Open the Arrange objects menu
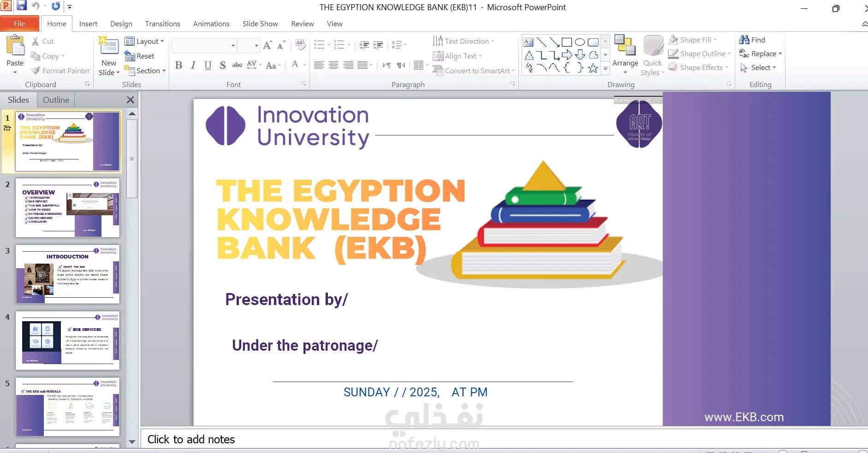The width and height of the screenshot is (868, 453). pos(625,54)
